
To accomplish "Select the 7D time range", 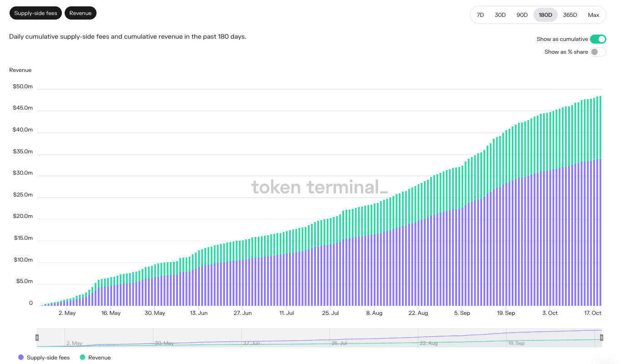I will pyautogui.click(x=480, y=15).
